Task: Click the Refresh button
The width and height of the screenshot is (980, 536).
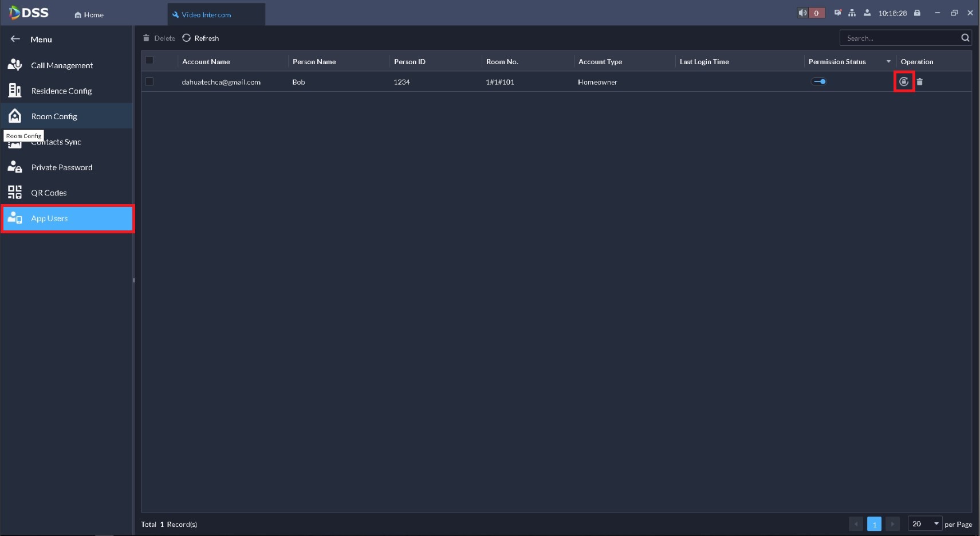Action: coord(201,38)
